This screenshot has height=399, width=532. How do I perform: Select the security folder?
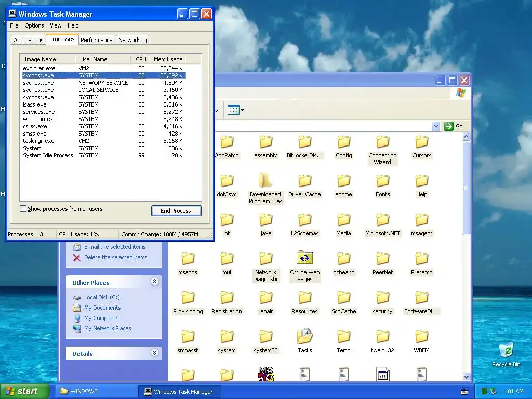[383, 303]
